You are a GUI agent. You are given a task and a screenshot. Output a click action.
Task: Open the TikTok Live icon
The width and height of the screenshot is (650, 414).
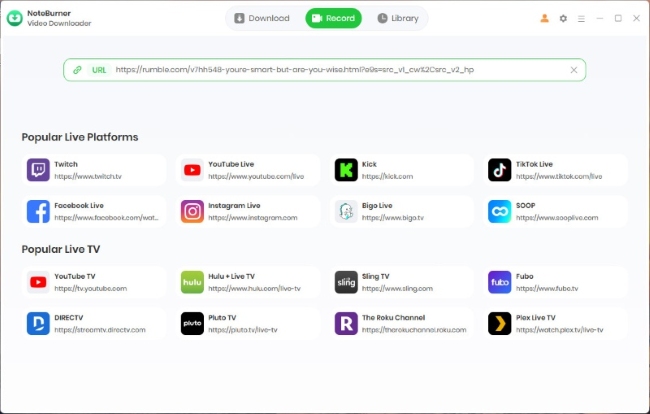tap(500, 170)
